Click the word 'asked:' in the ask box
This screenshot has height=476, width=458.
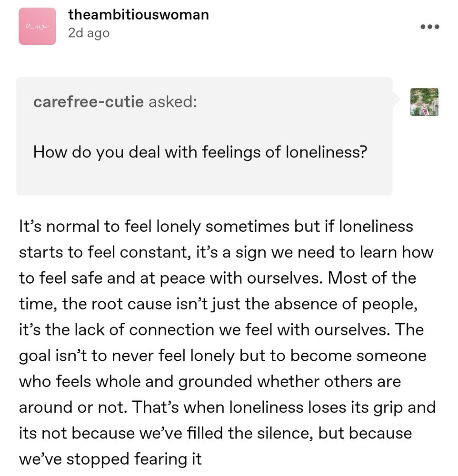(172, 101)
